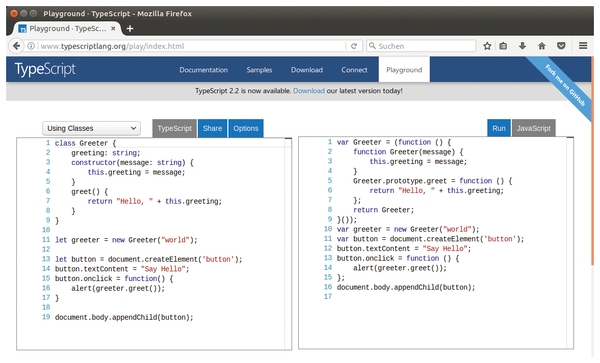Click 'var button = document.createElement' in JavaScript pane
Screen dimensions: 600x363
coord(430,239)
